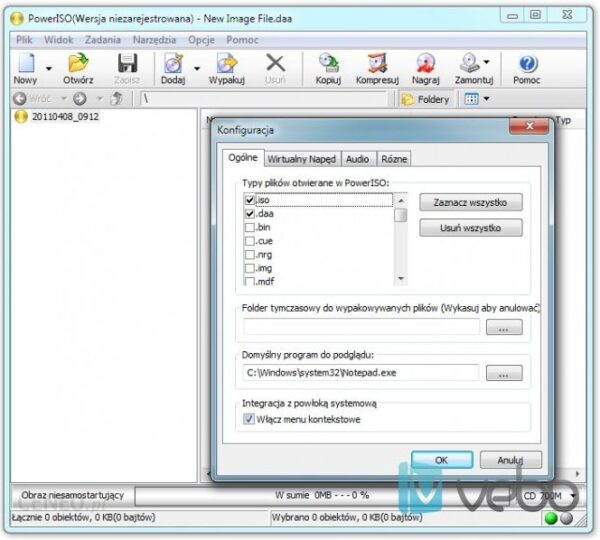Image resolution: width=600 pixels, height=540 pixels.
Task: Click the Usuń wszystko button
Action: 471,228
